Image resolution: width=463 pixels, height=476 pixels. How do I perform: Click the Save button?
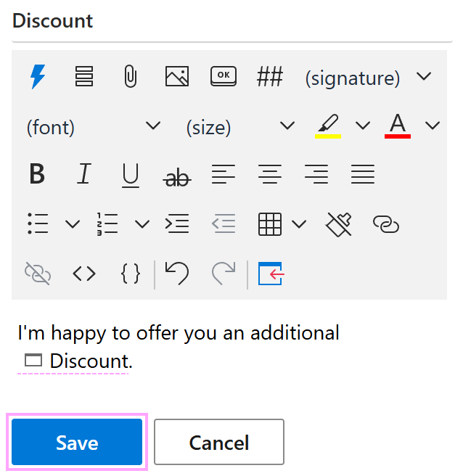(77, 442)
